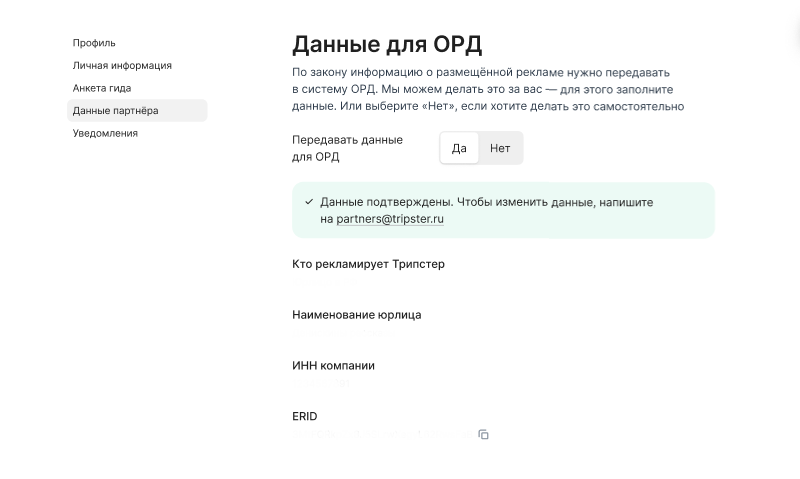Click the "Передавать данные для ОРД" label
Viewport: 800px width, 479px height.
click(347, 148)
